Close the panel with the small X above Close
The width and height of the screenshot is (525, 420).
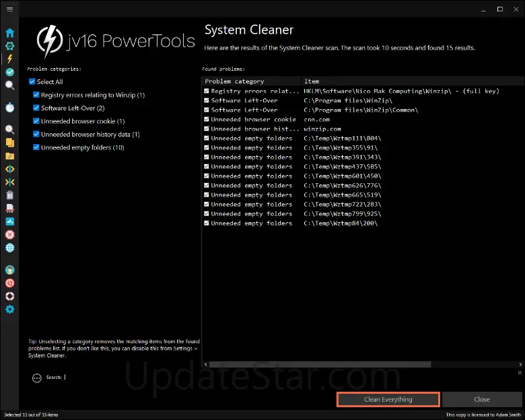pyautogui.click(x=520, y=372)
